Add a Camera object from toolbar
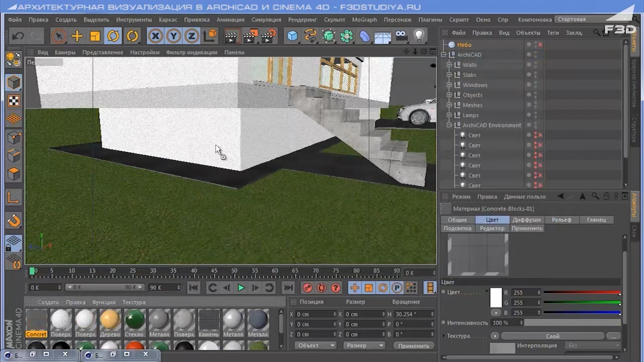The width and height of the screenshot is (644, 362). pos(400,36)
